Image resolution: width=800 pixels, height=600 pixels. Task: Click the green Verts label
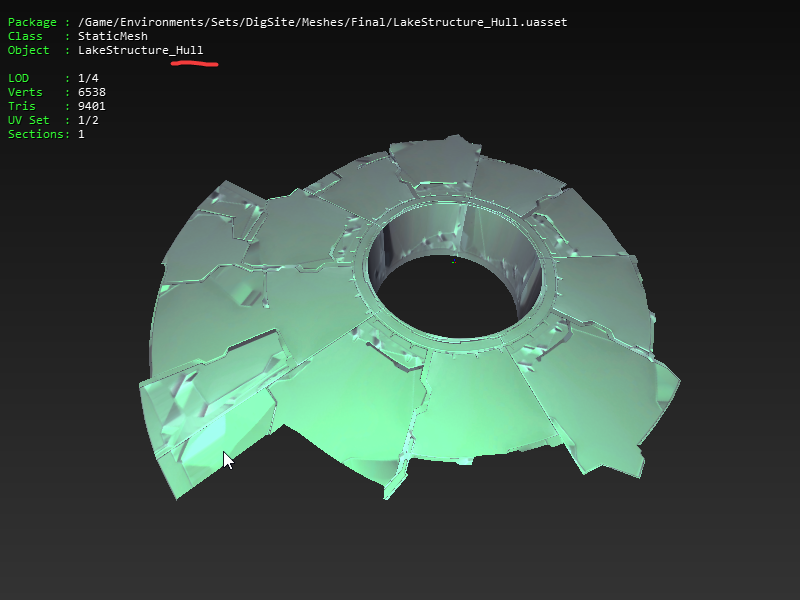25,92
